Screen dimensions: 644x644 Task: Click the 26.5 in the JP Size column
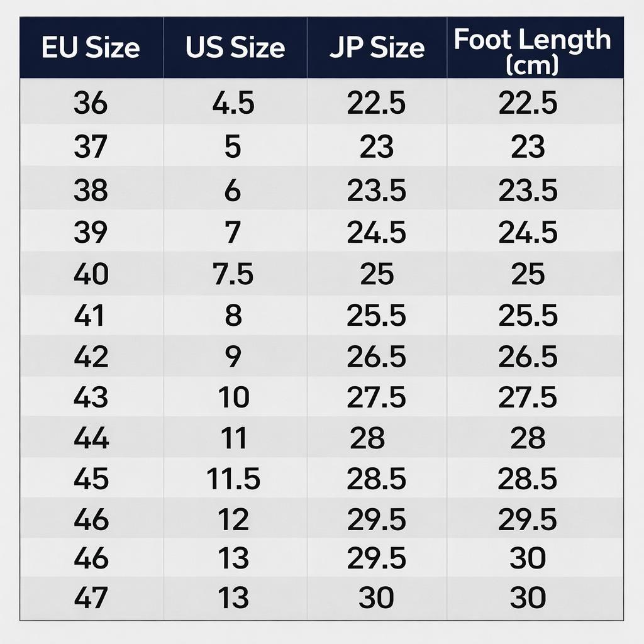(376, 357)
